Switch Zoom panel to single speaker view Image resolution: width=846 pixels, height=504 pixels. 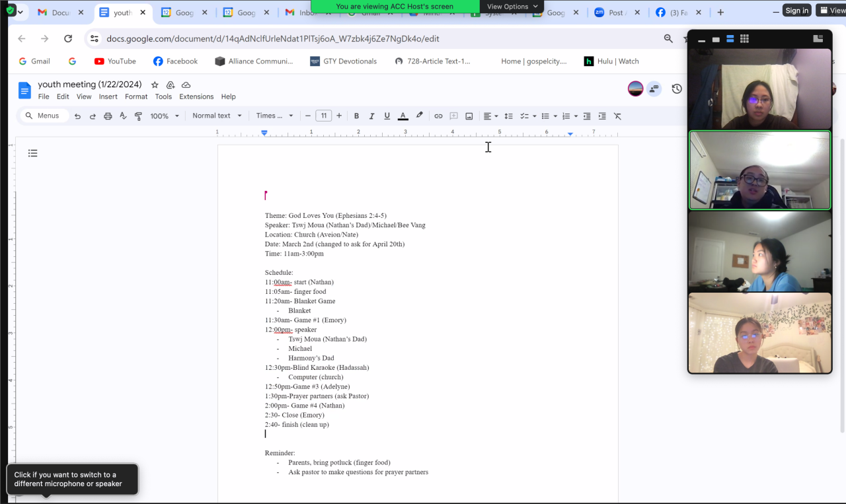click(716, 40)
